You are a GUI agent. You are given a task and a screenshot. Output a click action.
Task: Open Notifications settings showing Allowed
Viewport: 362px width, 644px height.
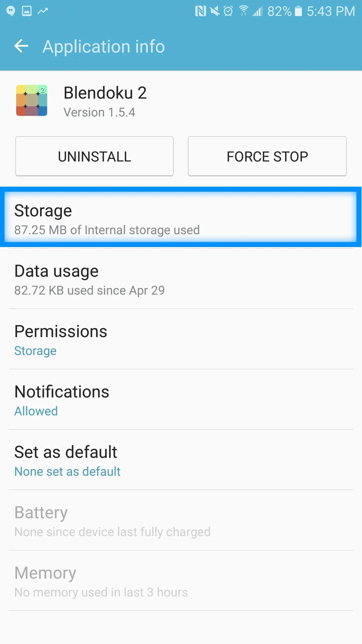click(181, 399)
